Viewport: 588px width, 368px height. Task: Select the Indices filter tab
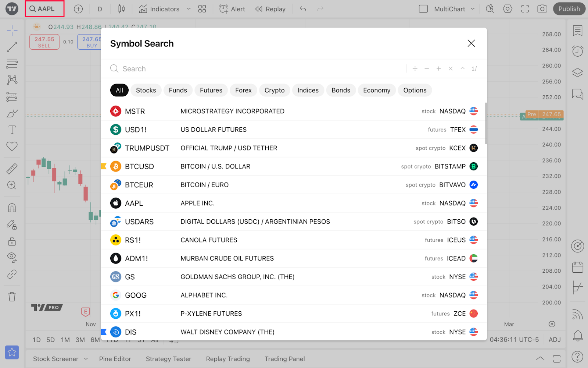[308, 90]
